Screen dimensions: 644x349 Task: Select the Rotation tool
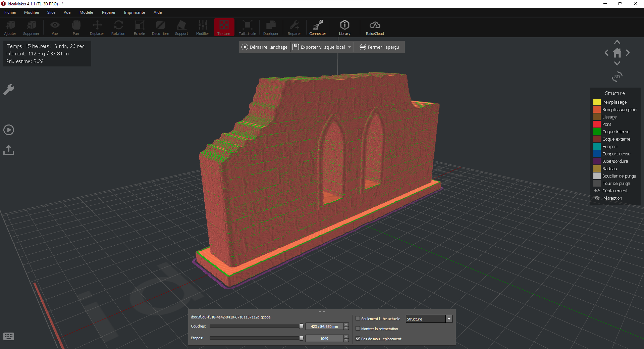coord(118,28)
